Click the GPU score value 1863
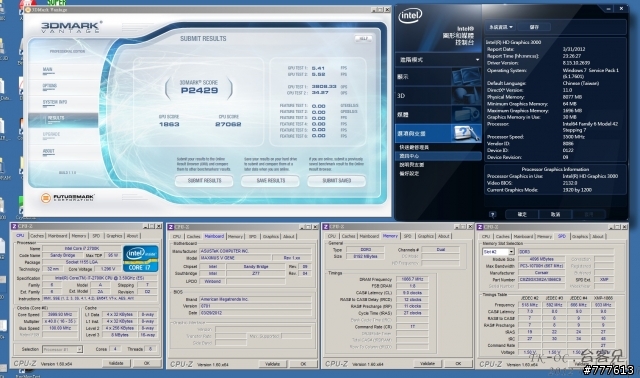This screenshot has height=378, width=640. pyautogui.click(x=169, y=124)
